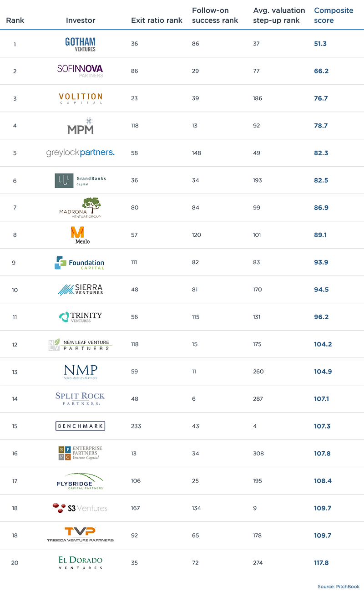Open the Benchmark logo

pos(81,426)
